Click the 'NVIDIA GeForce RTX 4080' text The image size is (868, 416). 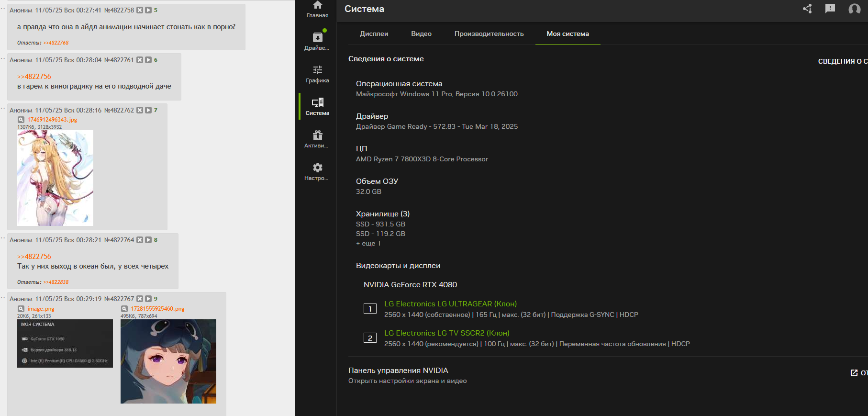pyautogui.click(x=410, y=284)
